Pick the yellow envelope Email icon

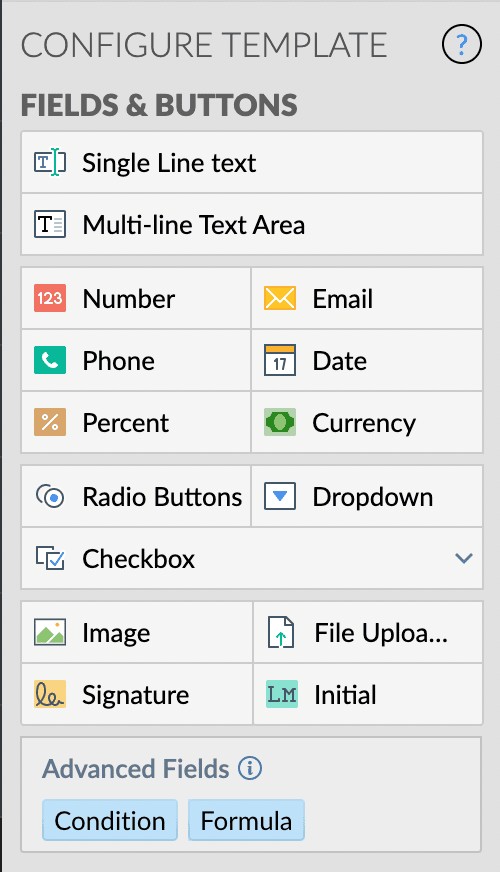(280, 298)
